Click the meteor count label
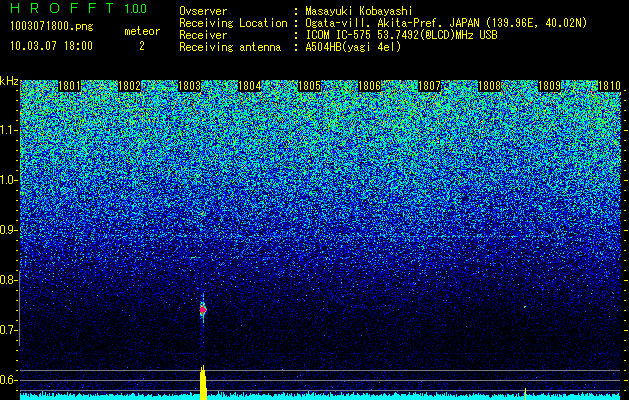This screenshot has width=629, height=400. pos(142,31)
